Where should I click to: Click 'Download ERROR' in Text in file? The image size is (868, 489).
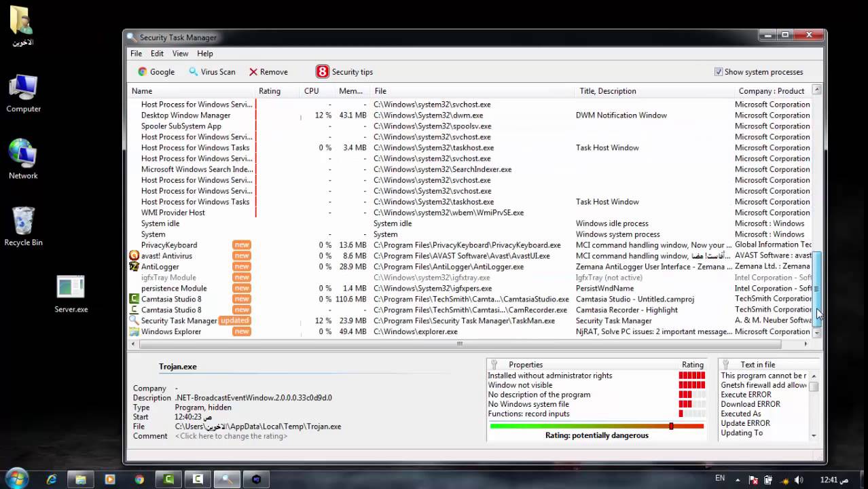coord(751,404)
